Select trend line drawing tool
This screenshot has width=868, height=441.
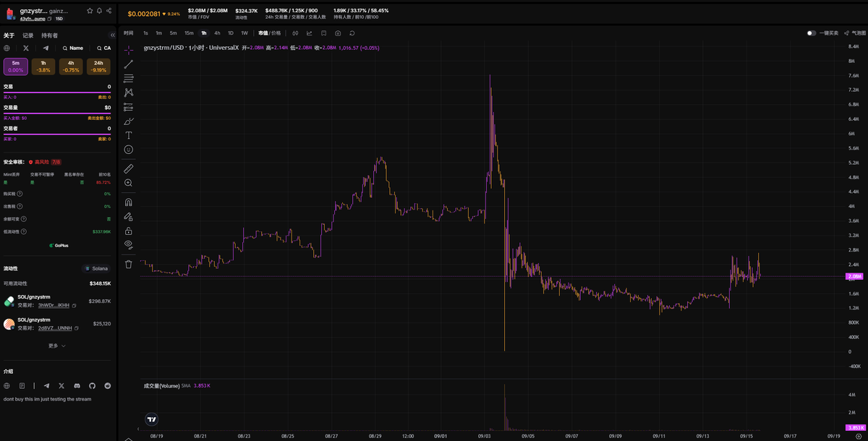pyautogui.click(x=129, y=64)
